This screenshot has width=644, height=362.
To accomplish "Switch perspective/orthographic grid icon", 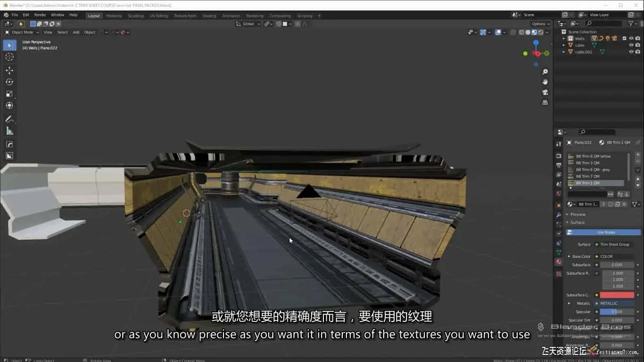I will pyautogui.click(x=545, y=103).
